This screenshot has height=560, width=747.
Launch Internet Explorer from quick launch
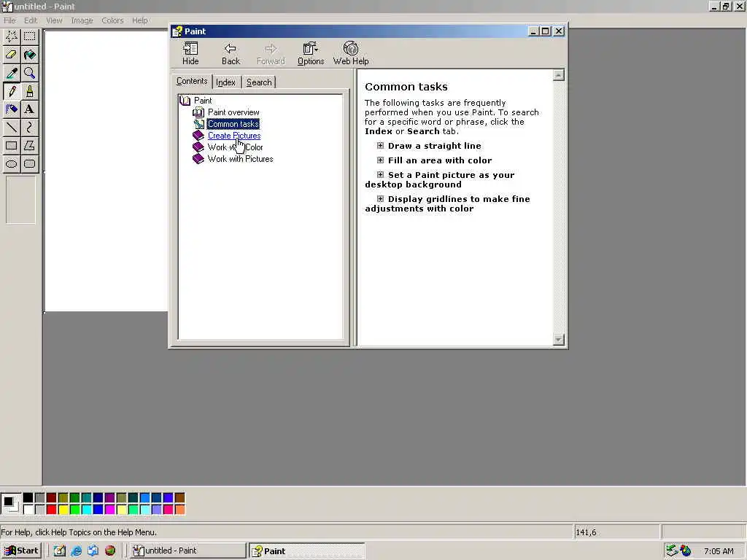tap(76, 551)
